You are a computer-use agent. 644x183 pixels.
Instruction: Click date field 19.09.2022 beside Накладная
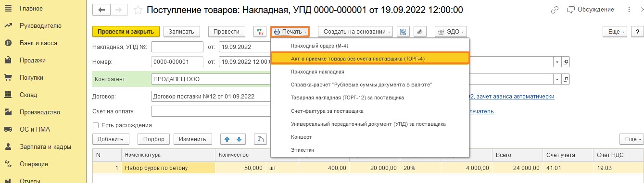(244, 47)
